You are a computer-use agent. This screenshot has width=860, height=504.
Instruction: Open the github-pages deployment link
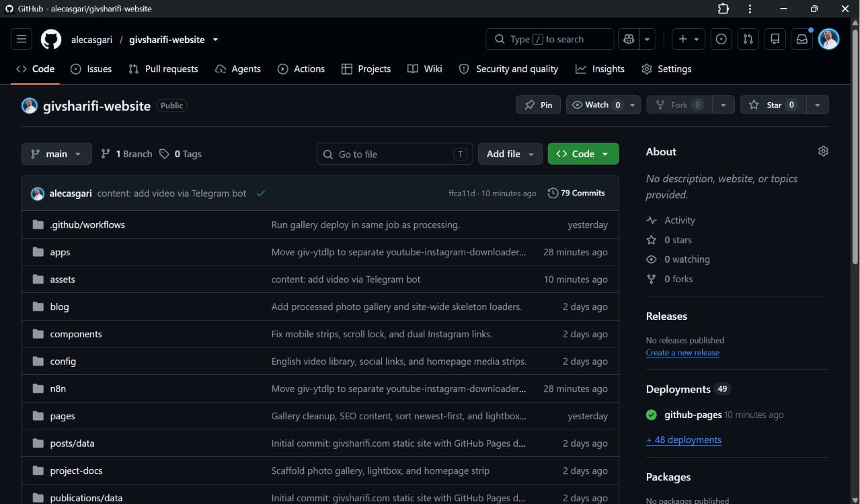pos(693,415)
